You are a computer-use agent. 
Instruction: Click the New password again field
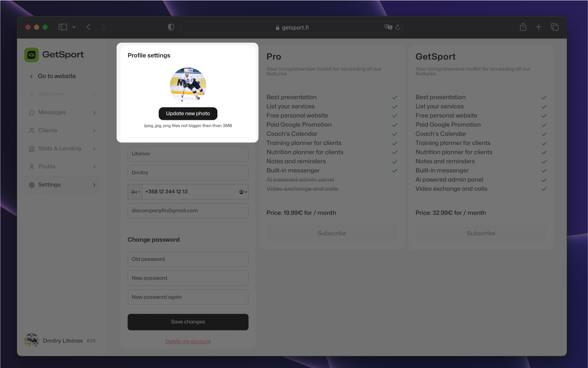(188, 297)
